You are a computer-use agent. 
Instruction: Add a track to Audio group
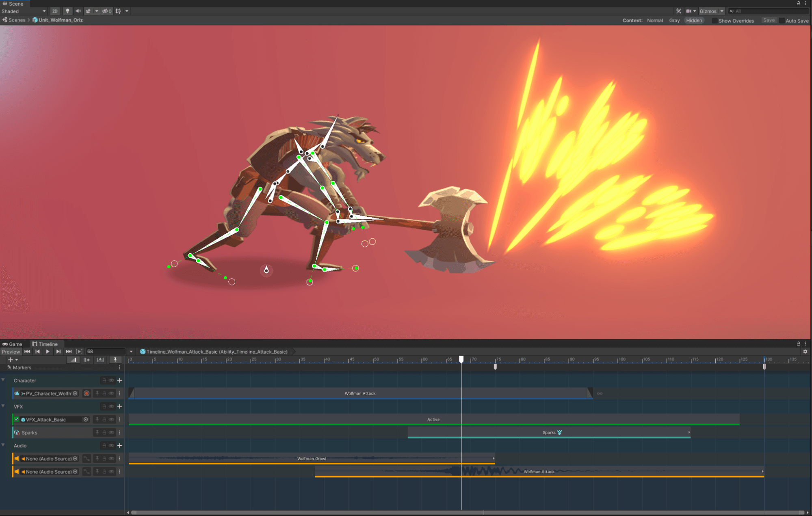120,445
